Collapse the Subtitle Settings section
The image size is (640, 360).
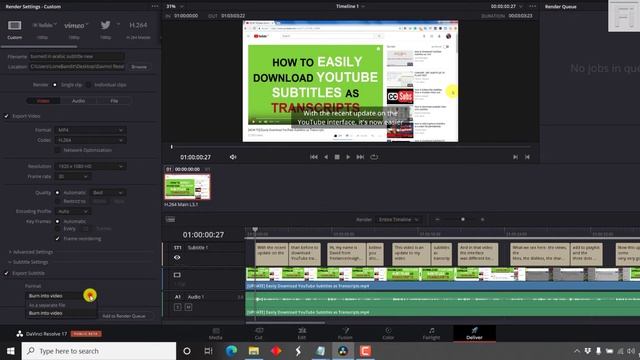pyautogui.click(x=29, y=262)
